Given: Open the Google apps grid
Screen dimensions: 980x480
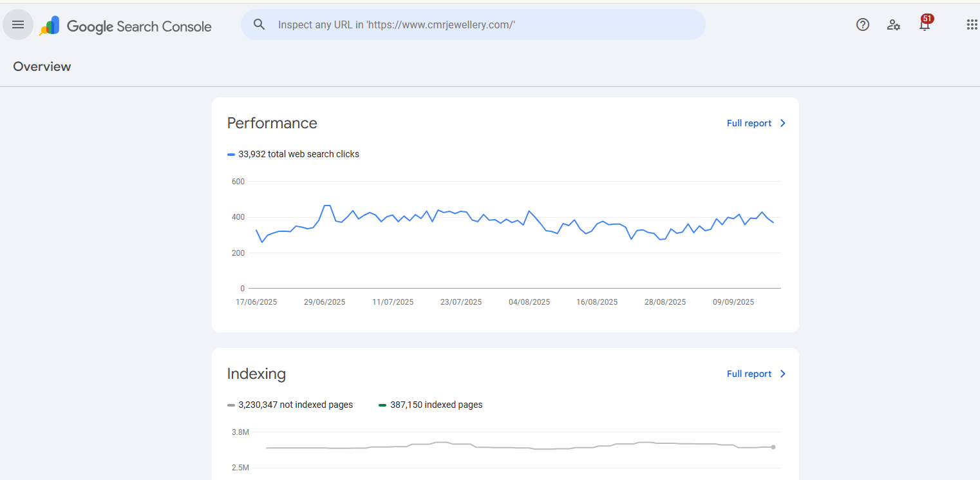Looking at the screenshot, I should click(x=972, y=25).
